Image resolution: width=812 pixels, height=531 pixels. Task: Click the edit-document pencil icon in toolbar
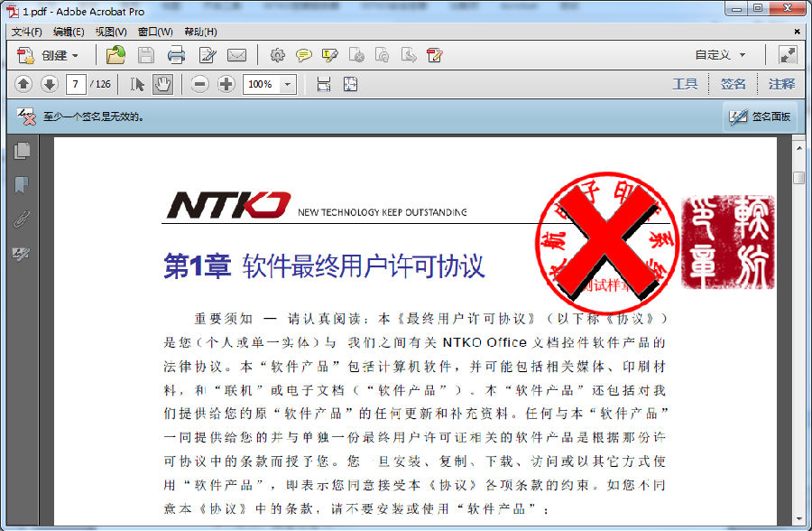pyautogui.click(x=208, y=55)
